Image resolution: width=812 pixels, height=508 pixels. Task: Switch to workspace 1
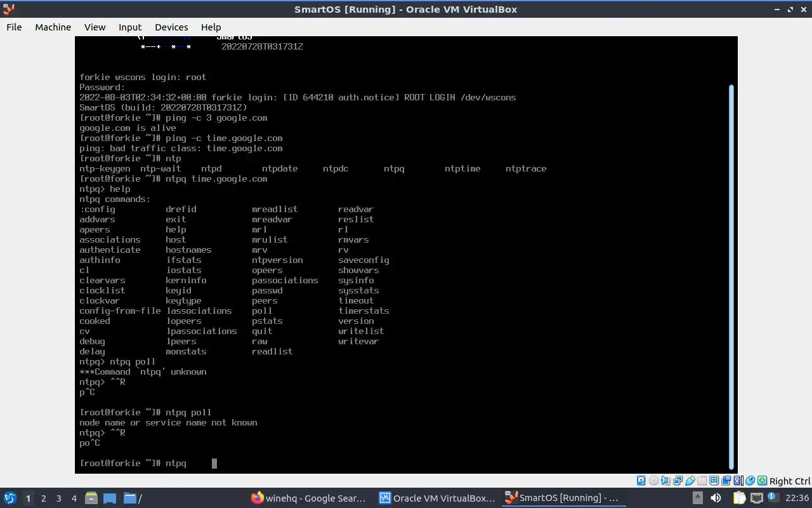click(28, 498)
